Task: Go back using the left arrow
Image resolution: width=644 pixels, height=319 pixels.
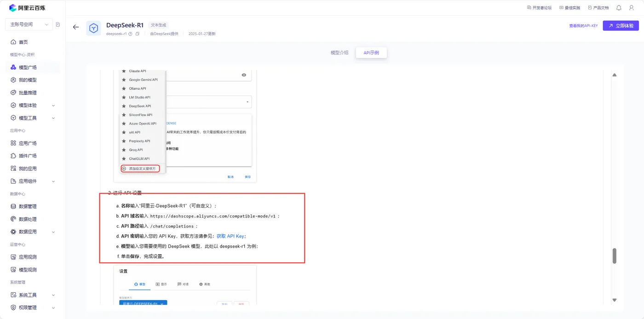Action: tap(76, 27)
